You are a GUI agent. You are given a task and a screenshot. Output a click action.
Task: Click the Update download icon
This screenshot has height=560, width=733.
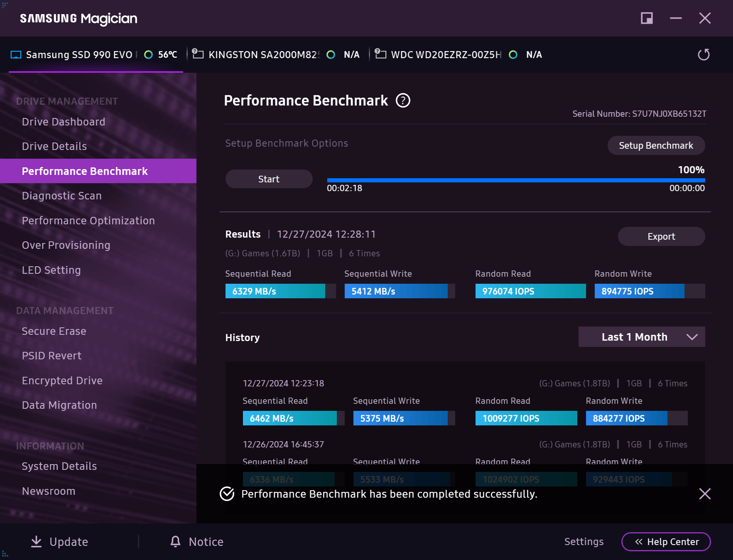[x=37, y=541]
